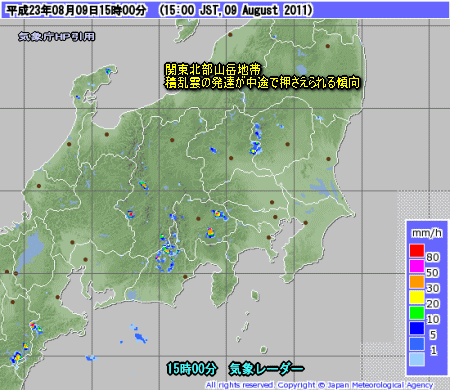Click the legend value '80'
The width and height of the screenshot is (450, 390).
click(x=433, y=257)
